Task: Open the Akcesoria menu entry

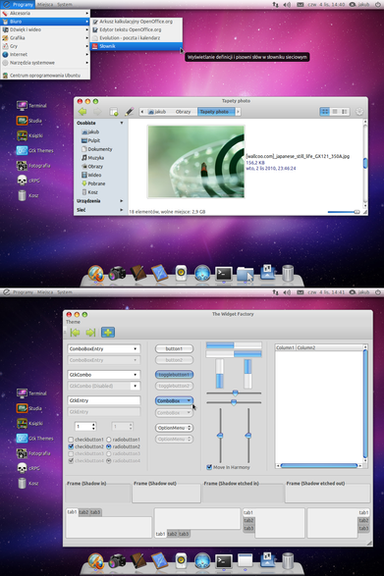Action: [x=45, y=13]
